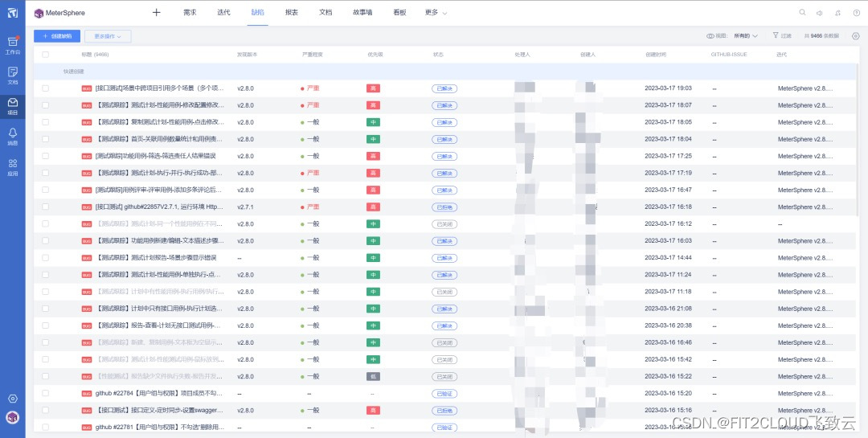Open 已关闭 status on 2023-03-16 15:22 row
The image size is (868, 438).
click(444, 377)
